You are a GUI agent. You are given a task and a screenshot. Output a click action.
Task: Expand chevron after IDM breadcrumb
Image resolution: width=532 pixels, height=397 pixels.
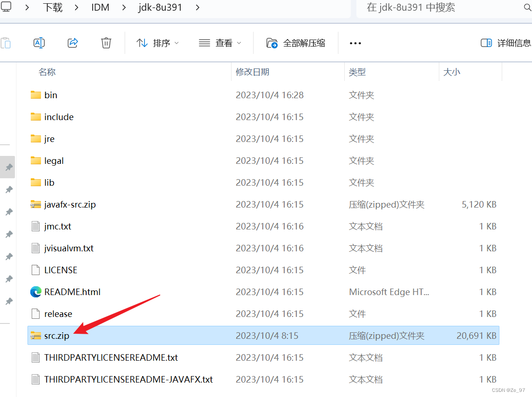(x=124, y=7)
